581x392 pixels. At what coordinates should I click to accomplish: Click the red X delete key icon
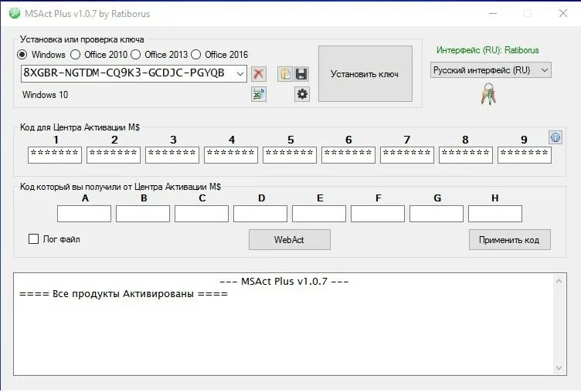point(258,74)
